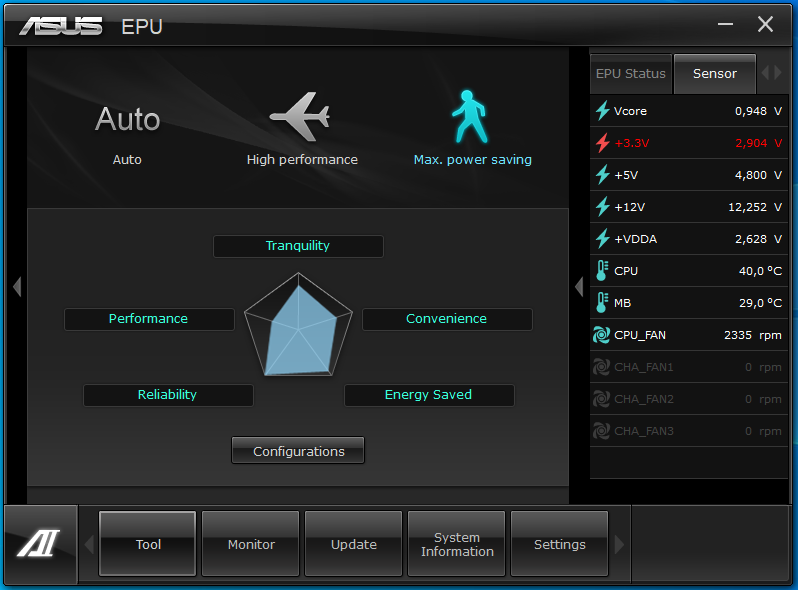Open System Information
This screenshot has width=798, height=590.
pos(457,544)
